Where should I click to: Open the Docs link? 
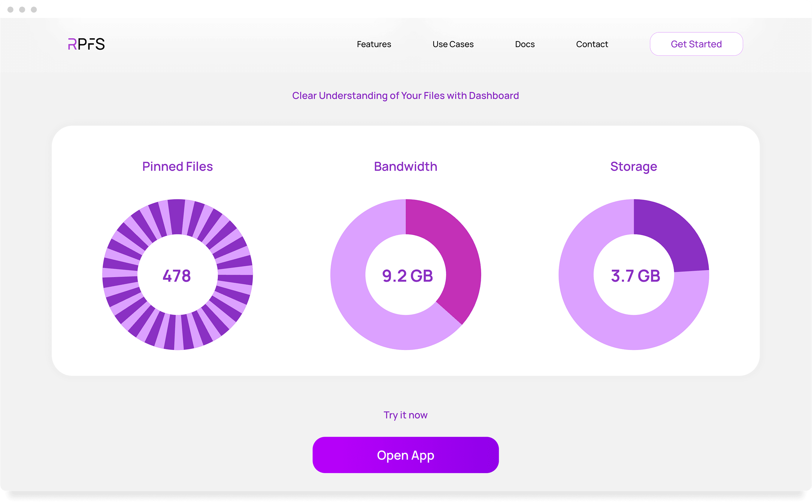tap(525, 44)
